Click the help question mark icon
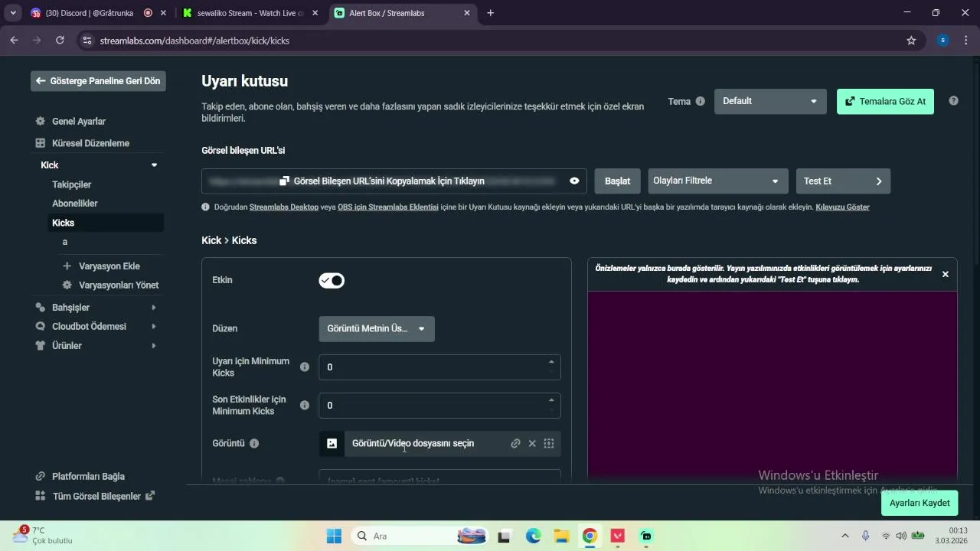Image resolution: width=980 pixels, height=551 pixels. (953, 101)
